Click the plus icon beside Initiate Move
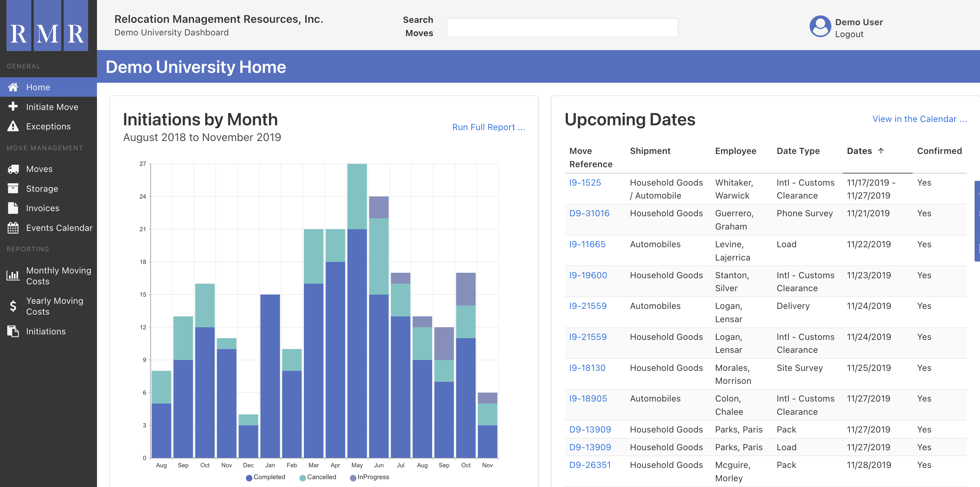980x487 pixels. click(x=13, y=107)
